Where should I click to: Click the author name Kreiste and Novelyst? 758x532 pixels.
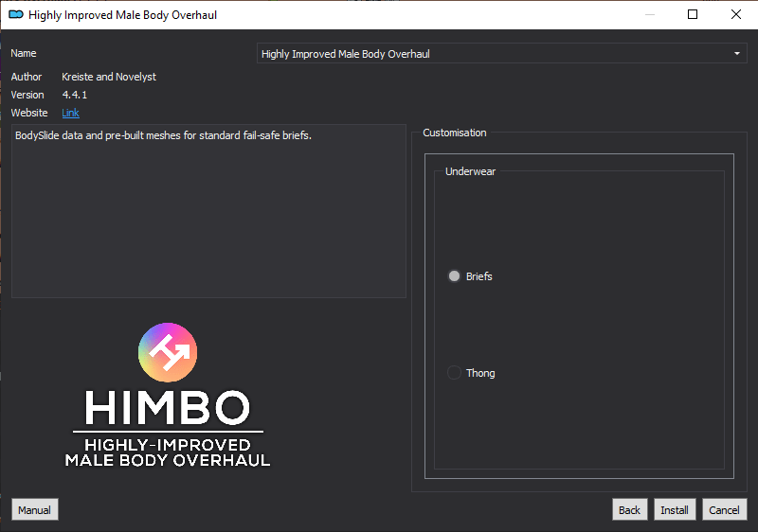(109, 77)
